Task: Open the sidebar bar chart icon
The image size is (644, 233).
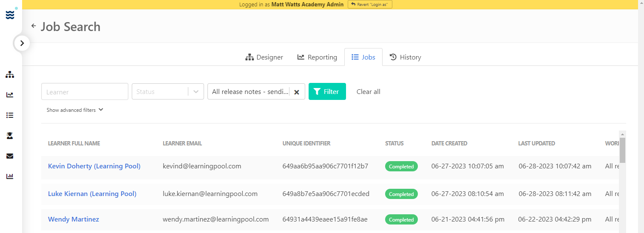Action: tap(10, 176)
